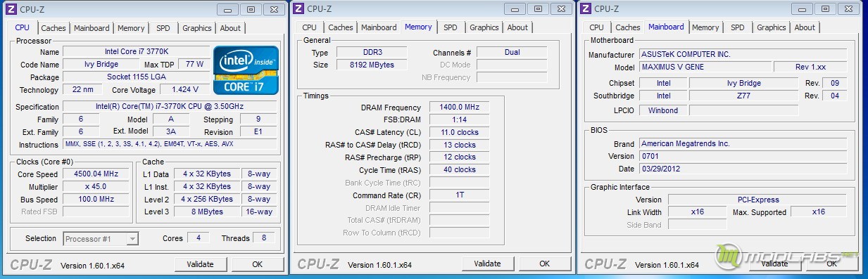Click the CPU-Z app icon in middle window title
This screenshot has width=868, height=279.
click(298, 8)
